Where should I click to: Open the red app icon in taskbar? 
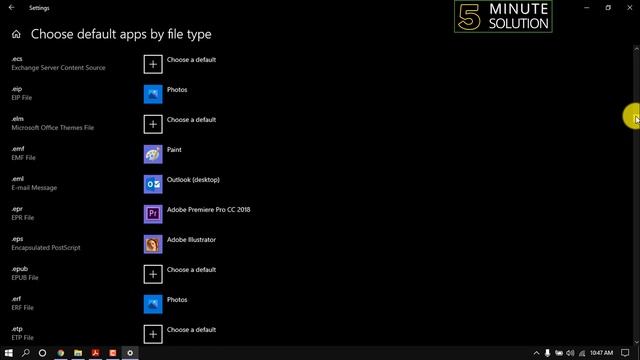coord(113,353)
